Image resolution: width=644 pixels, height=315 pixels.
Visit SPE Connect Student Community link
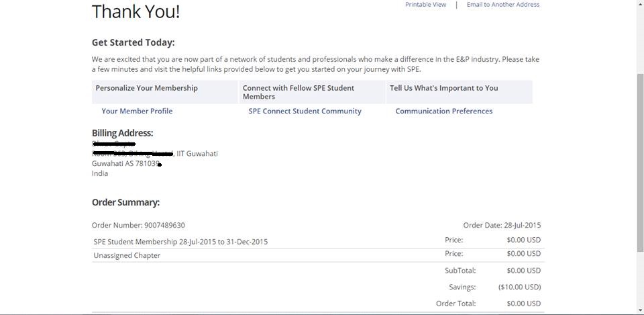click(x=305, y=111)
